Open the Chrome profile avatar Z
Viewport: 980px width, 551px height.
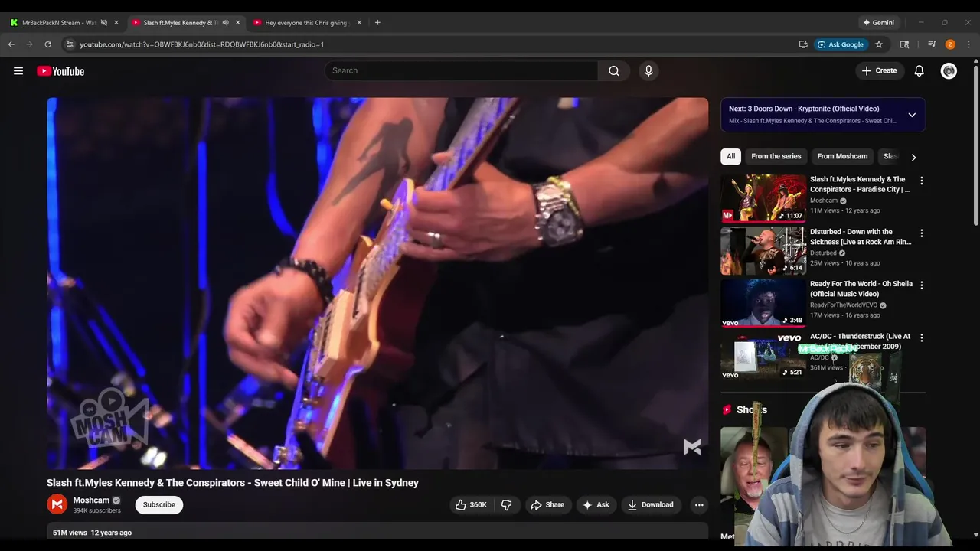950,44
